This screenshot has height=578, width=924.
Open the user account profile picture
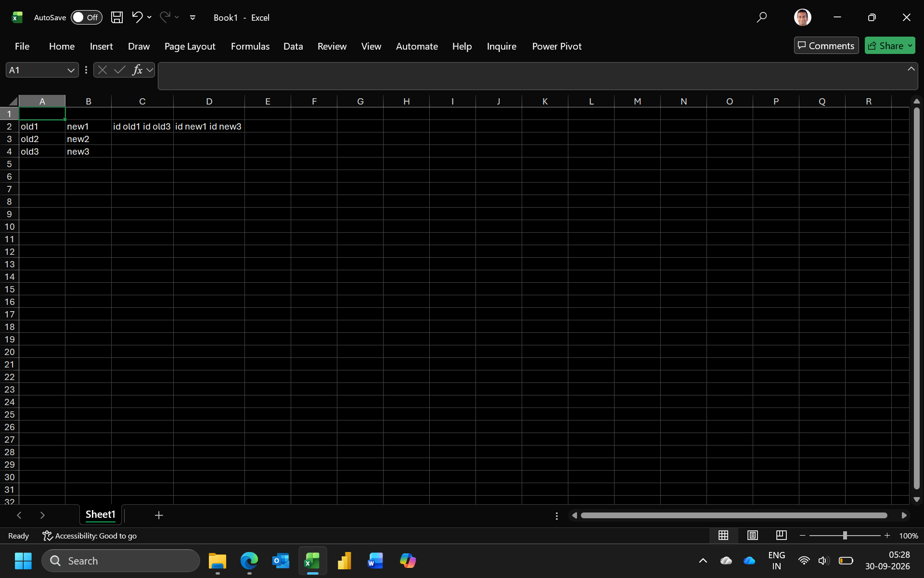(x=802, y=17)
